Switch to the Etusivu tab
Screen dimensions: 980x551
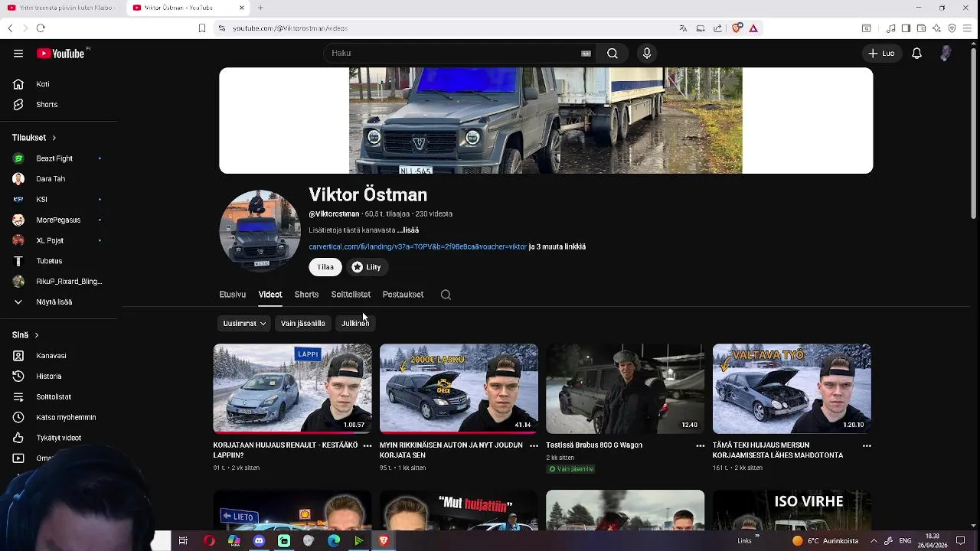(x=233, y=295)
